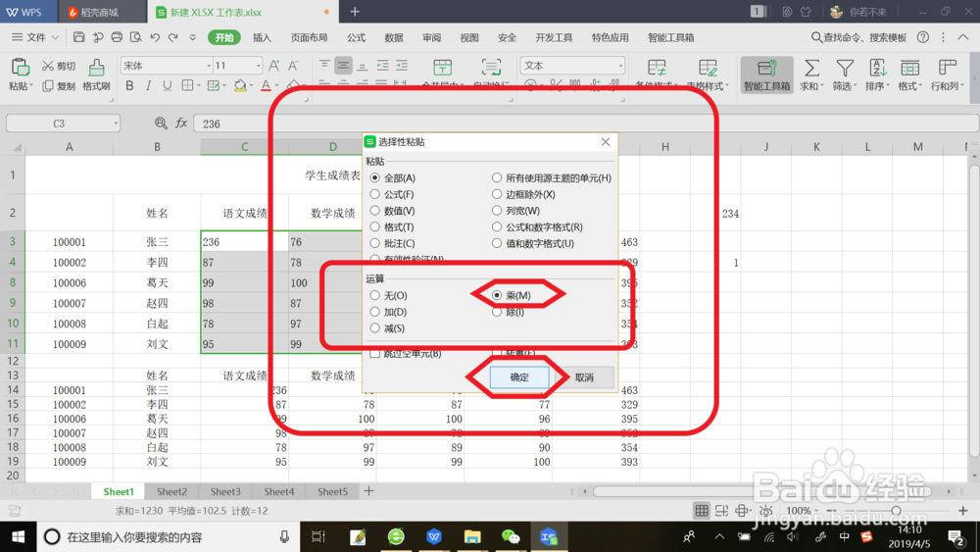Click the Save icon in quick toolbar
This screenshot has height=552, width=980.
click(78, 37)
